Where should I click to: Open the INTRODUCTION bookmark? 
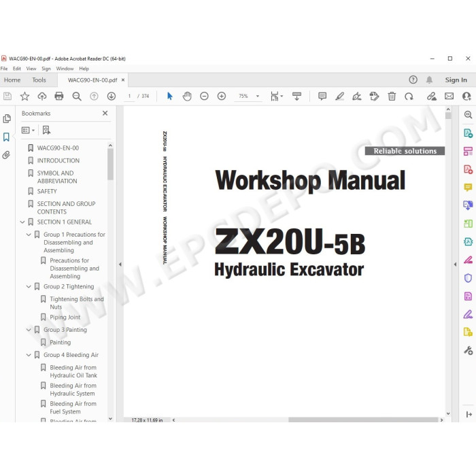(x=58, y=160)
